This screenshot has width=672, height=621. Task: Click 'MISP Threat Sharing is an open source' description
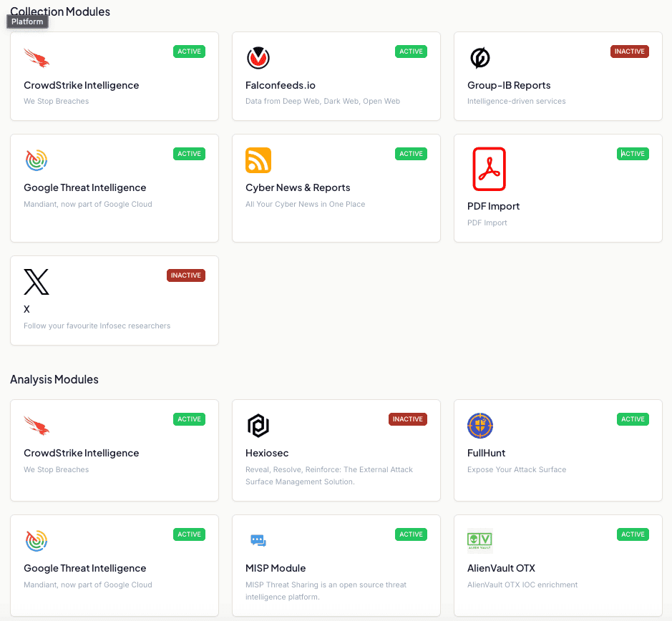(x=326, y=591)
